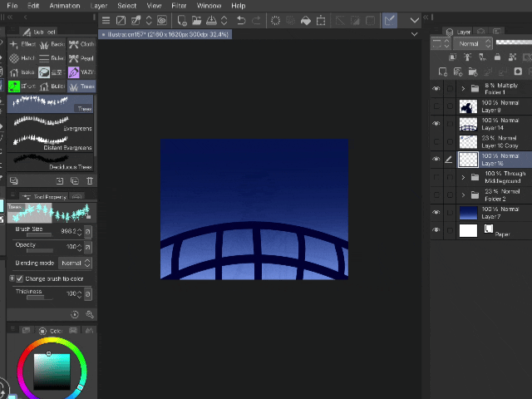Select the Evergreens brush
The height and width of the screenshot is (399, 532).
(50, 123)
